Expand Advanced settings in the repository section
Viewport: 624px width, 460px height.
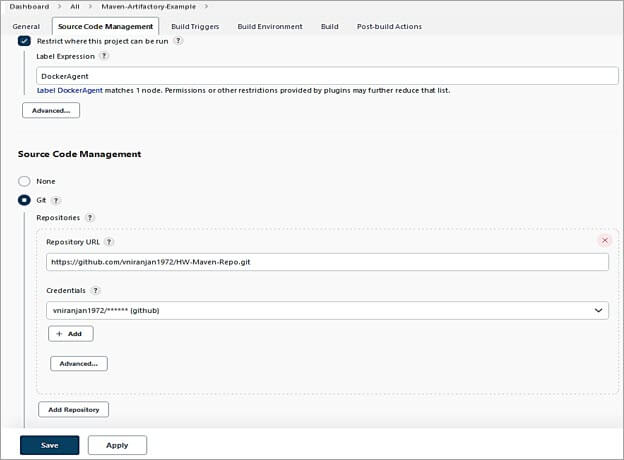tap(78, 363)
